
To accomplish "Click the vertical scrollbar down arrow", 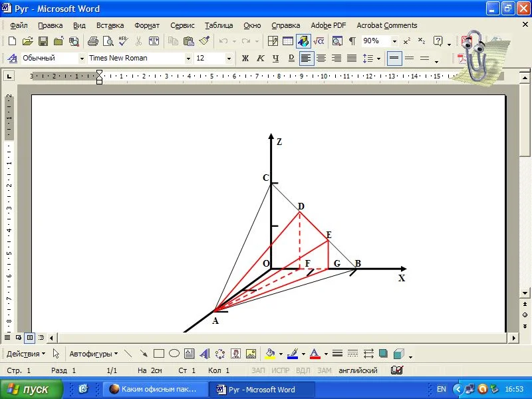I will pos(526,293).
